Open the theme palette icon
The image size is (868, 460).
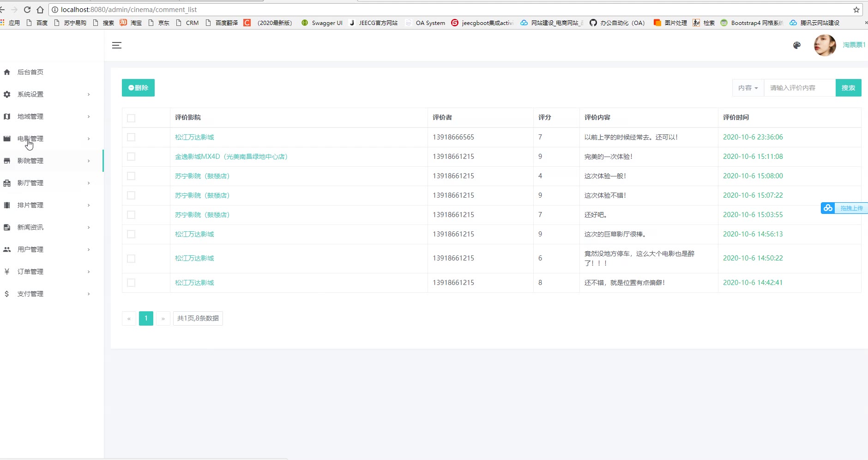tap(796, 45)
